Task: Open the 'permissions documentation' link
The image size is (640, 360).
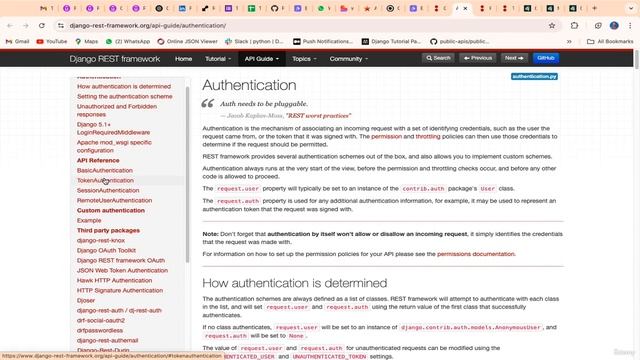Action: 476,254
